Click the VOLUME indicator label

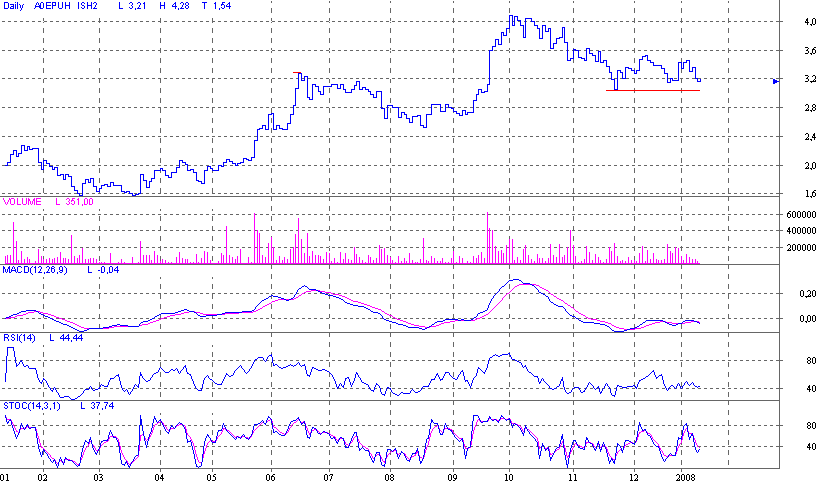(x=22, y=202)
